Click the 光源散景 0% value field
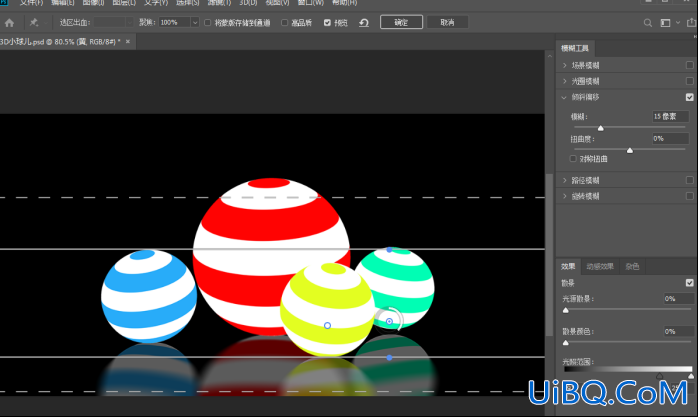Viewport: 698px width, 417px height. pos(678,299)
